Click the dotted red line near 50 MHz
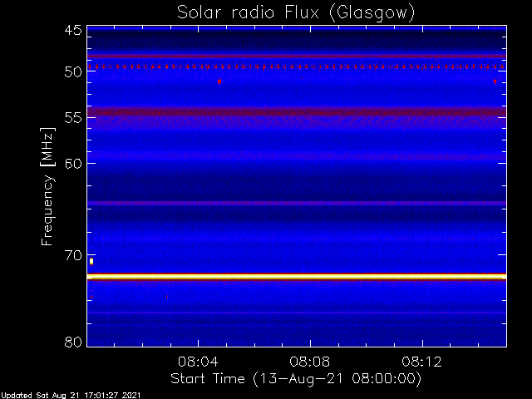Screen dimensions: 532x399 click(297, 66)
